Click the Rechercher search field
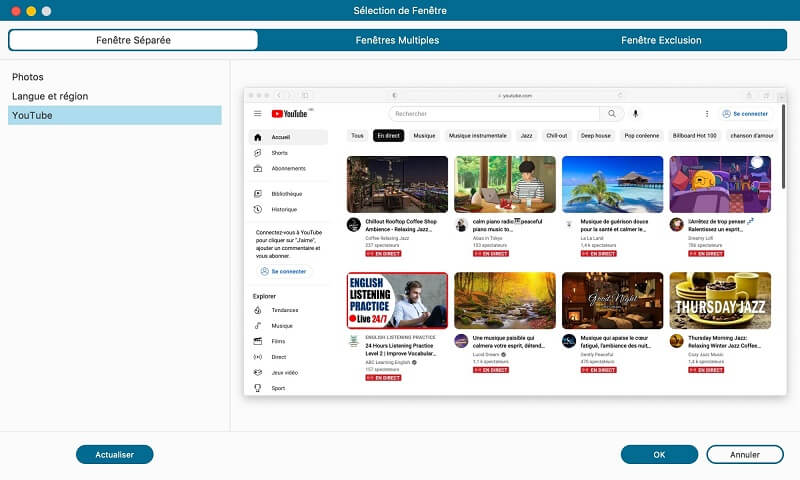Image resolution: width=800 pixels, height=480 pixels. 494,114
